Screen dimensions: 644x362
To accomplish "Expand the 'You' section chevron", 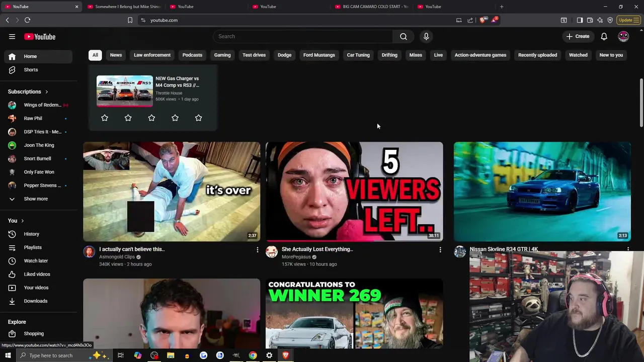I will (x=22, y=221).
